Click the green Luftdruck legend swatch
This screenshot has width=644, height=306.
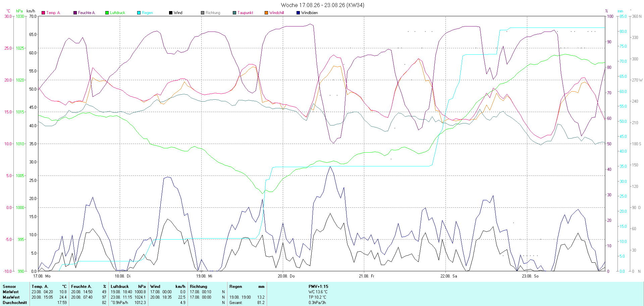pyautogui.click(x=107, y=13)
